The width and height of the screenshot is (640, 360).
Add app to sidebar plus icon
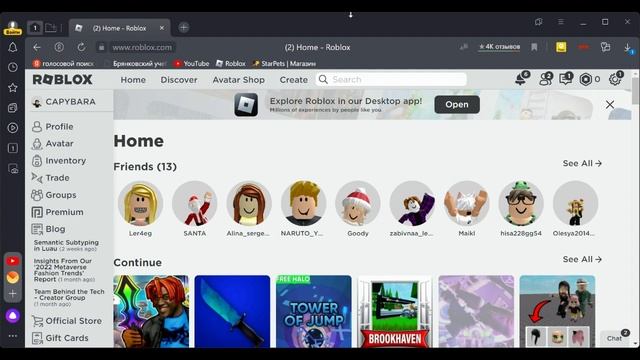click(x=13, y=293)
